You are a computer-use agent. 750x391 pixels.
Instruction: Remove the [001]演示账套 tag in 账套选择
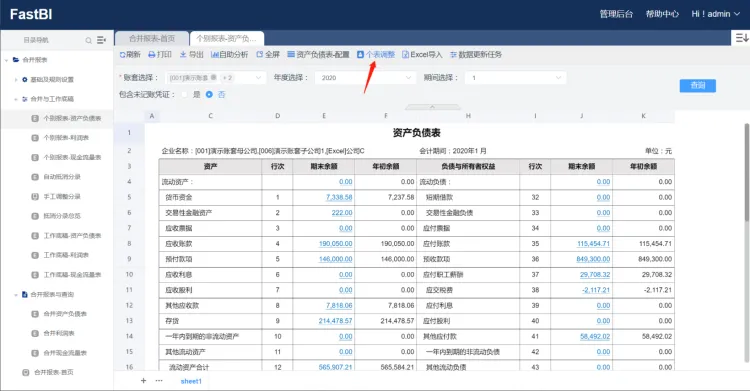coord(213,78)
